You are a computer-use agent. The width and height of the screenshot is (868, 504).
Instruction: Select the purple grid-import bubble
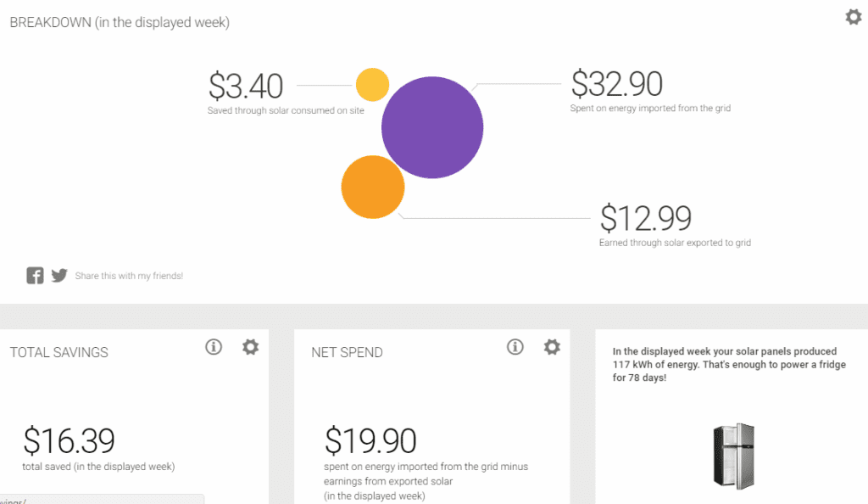click(x=432, y=126)
